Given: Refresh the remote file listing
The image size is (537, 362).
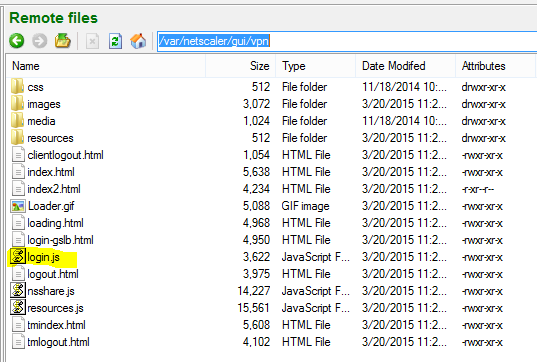Looking at the screenshot, I should pos(115,41).
